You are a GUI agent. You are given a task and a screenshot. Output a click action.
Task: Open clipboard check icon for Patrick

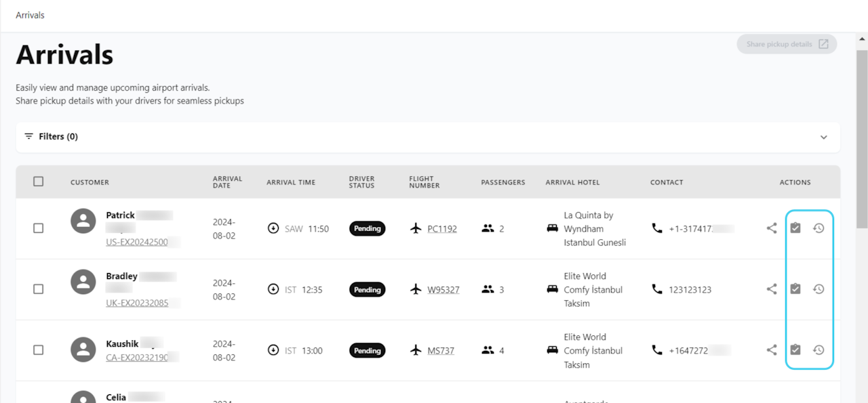(795, 228)
